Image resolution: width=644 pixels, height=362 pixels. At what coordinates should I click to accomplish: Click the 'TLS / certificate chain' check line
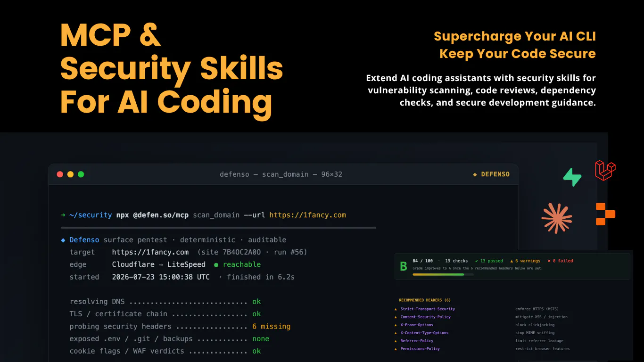(118, 314)
